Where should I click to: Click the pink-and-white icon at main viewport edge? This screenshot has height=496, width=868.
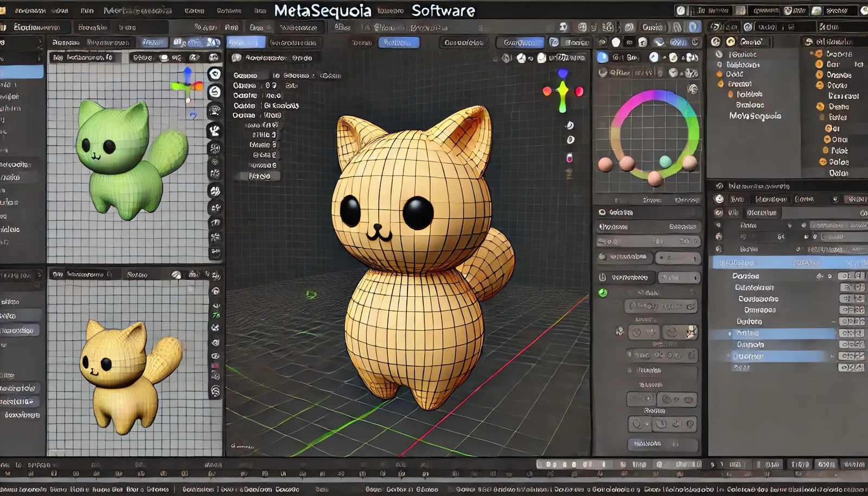pos(569,158)
